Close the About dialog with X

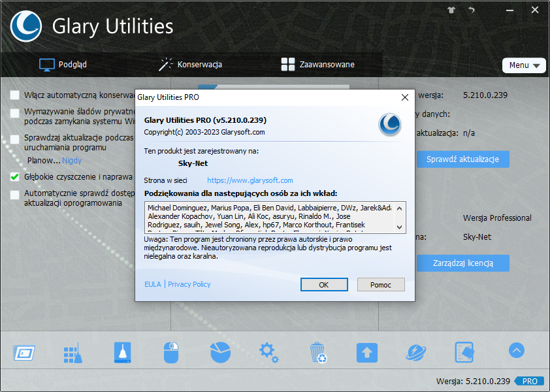tap(405, 97)
